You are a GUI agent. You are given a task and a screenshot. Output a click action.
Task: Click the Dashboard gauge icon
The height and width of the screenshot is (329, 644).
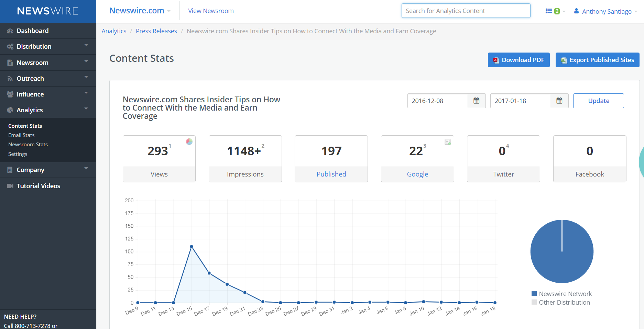10,31
